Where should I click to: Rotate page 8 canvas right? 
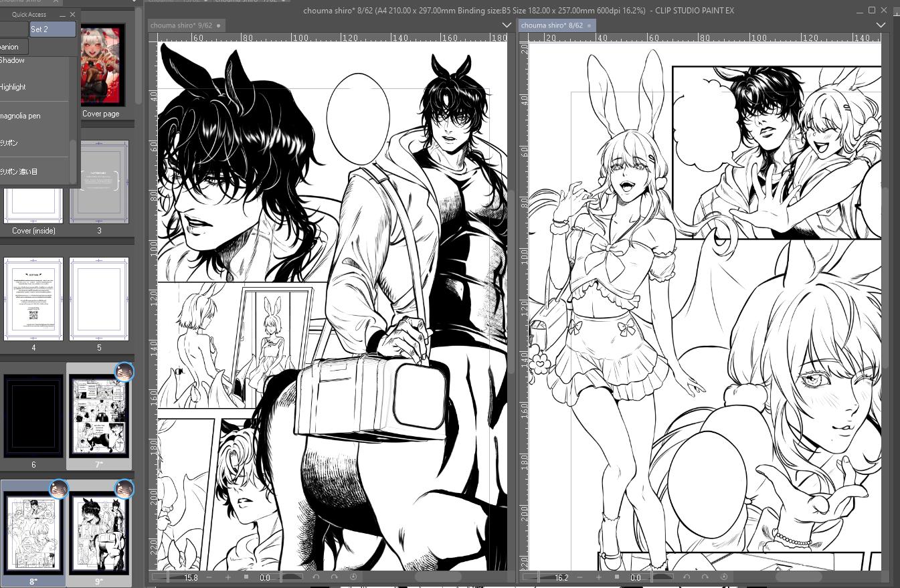coord(705,577)
